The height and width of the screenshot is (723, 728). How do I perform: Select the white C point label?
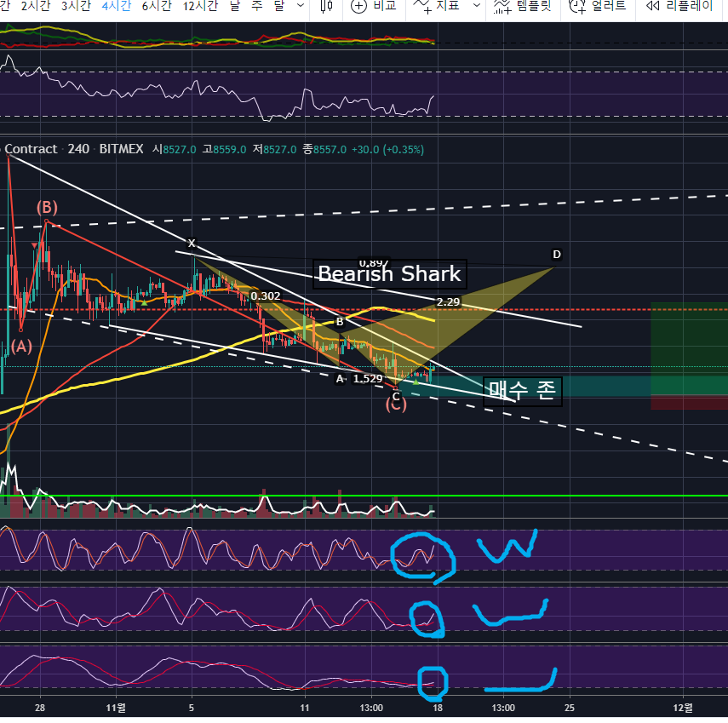(x=396, y=397)
